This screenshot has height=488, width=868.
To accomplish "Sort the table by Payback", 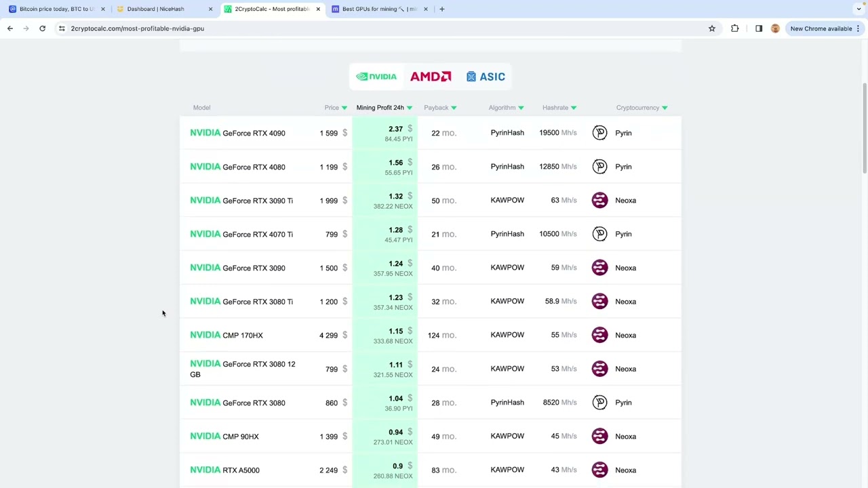I will point(440,108).
